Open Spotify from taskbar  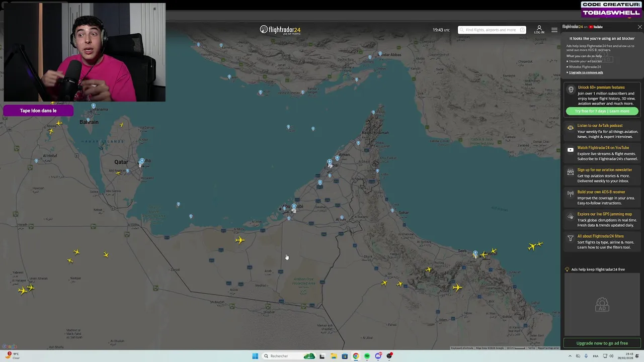click(367, 356)
